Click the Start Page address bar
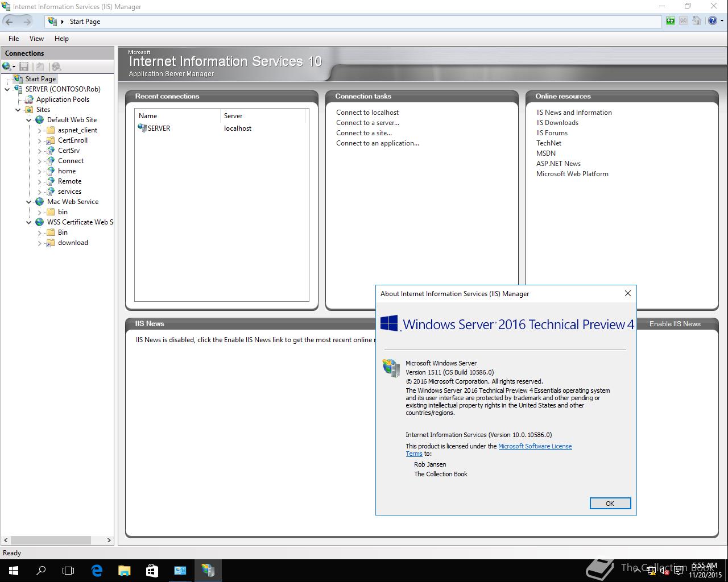Viewport: 728px width, 582px height. pyautogui.click(x=353, y=22)
